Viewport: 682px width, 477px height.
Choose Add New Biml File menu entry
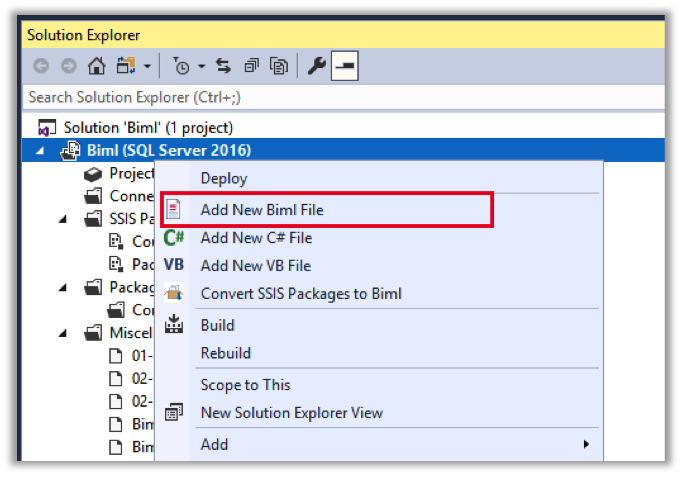379,210
